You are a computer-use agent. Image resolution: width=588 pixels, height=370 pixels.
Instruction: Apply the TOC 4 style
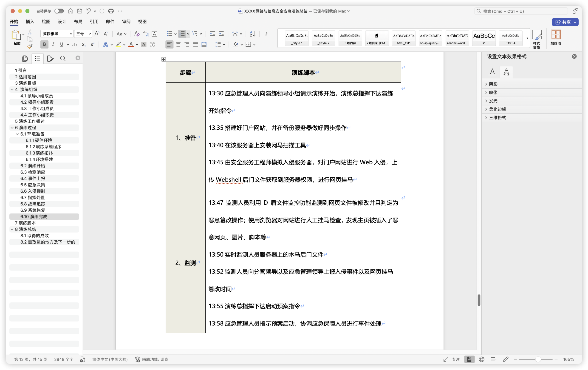pos(510,38)
